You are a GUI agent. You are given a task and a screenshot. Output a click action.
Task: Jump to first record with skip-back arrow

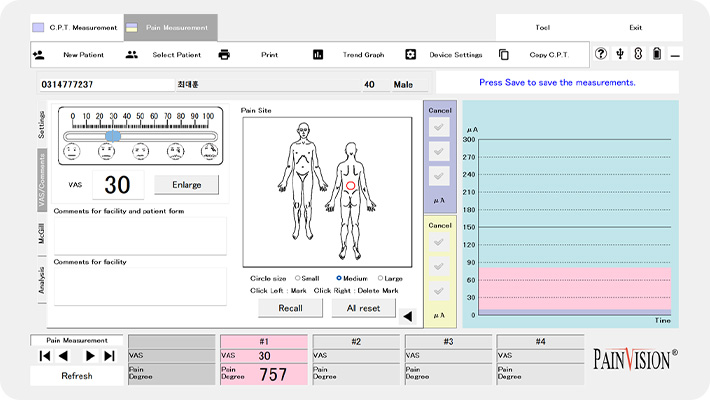pos(45,355)
